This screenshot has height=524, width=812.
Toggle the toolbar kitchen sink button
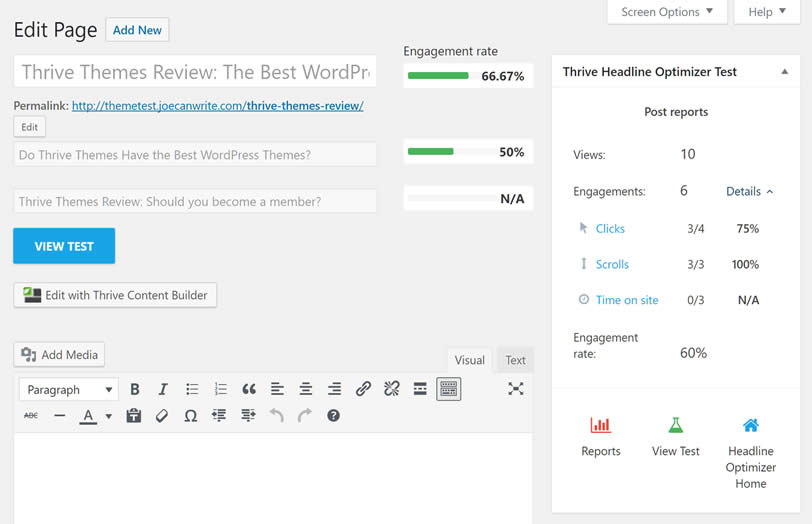pyautogui.click(x=448, y=389)
